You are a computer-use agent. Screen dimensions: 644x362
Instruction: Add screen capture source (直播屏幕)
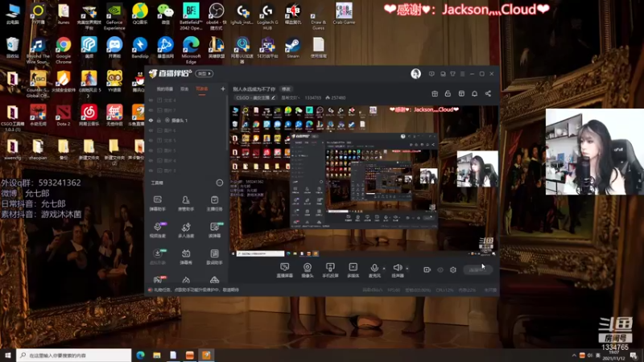(x=285, y=270)
